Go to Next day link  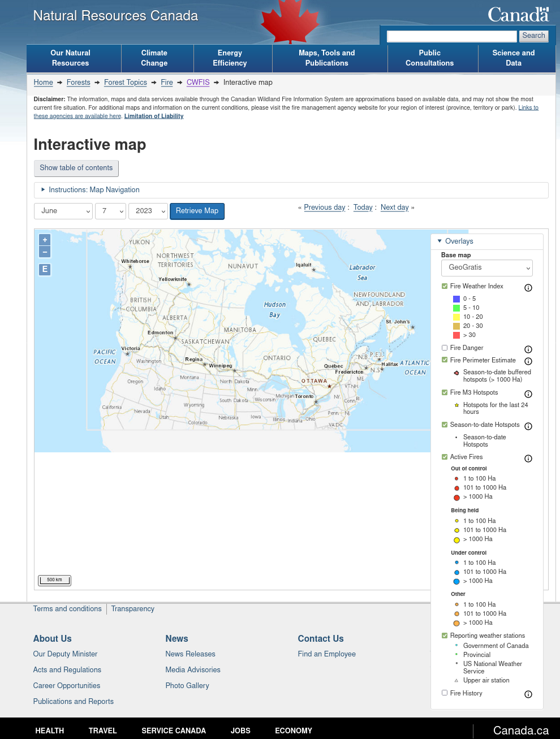pos(395,208)
